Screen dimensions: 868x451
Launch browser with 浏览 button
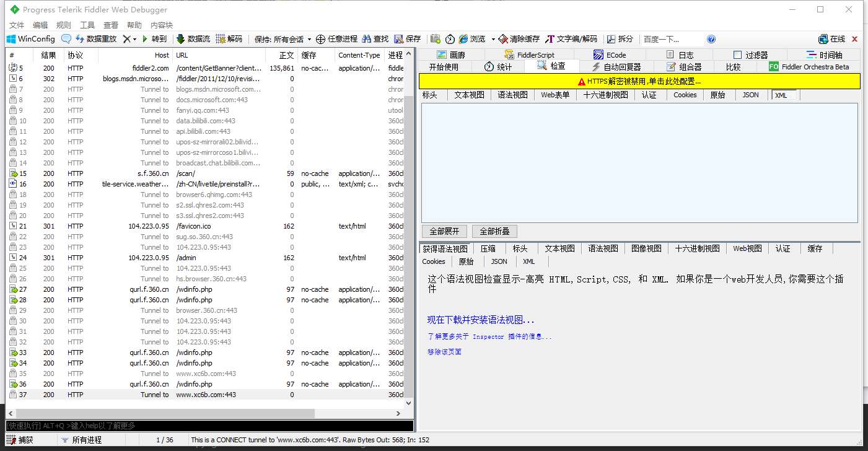[472, 39]
